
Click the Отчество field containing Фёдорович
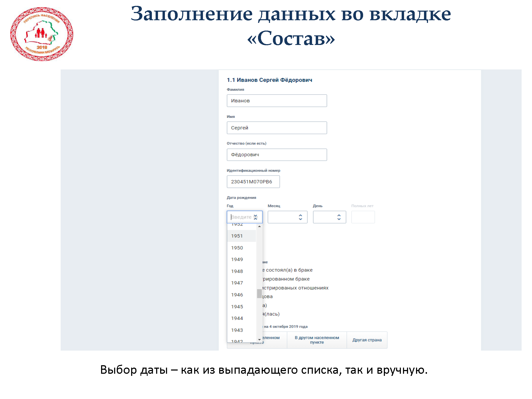[277, 155]
